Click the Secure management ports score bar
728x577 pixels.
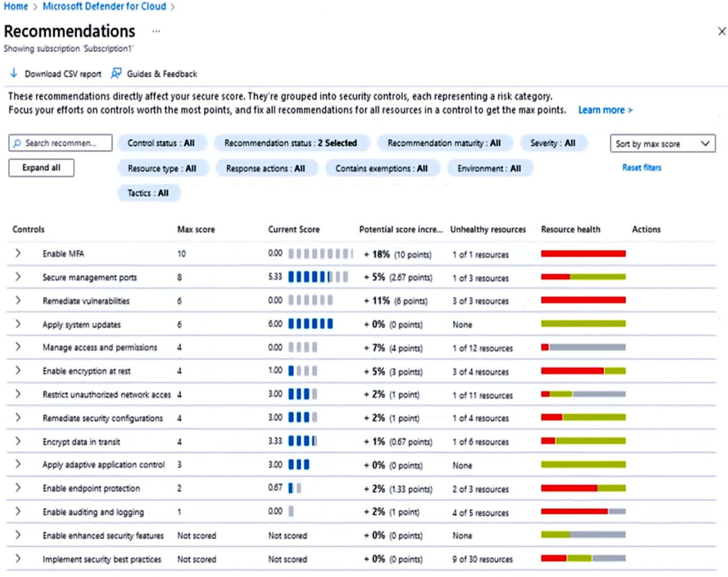point(318,277)
